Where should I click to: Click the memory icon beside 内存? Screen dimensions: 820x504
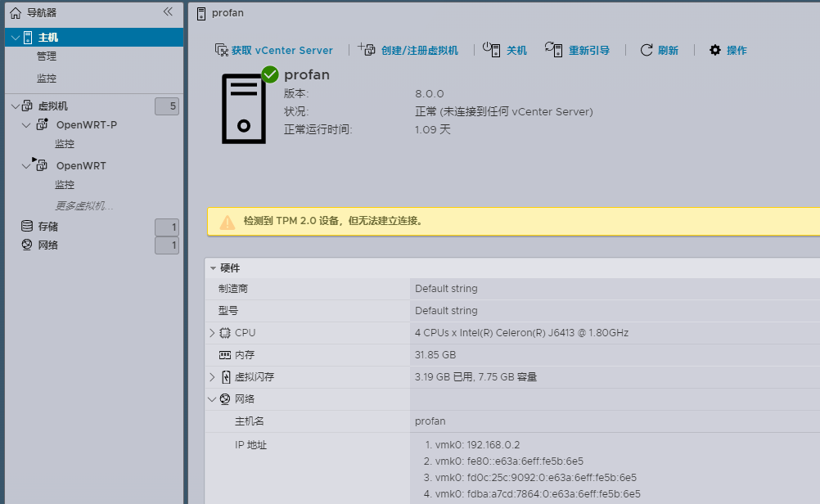pyautogui.click(x=225, y=355)
